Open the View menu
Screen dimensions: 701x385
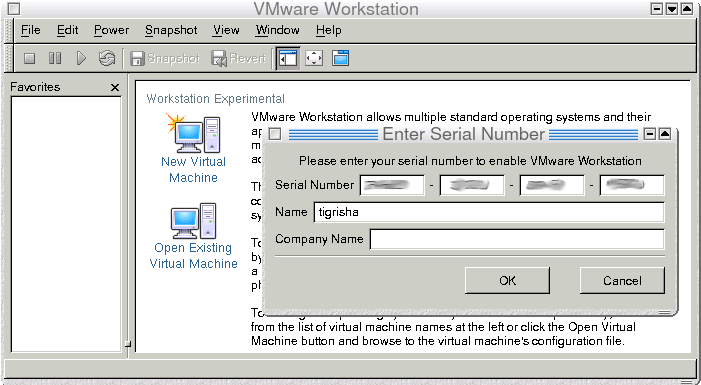[226, 30]
